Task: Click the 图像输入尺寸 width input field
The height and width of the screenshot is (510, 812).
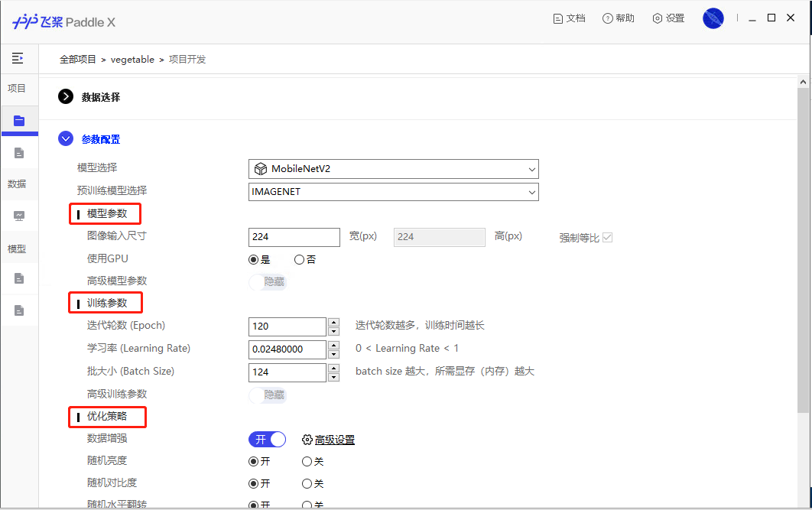Action: (x=294, y=237)
